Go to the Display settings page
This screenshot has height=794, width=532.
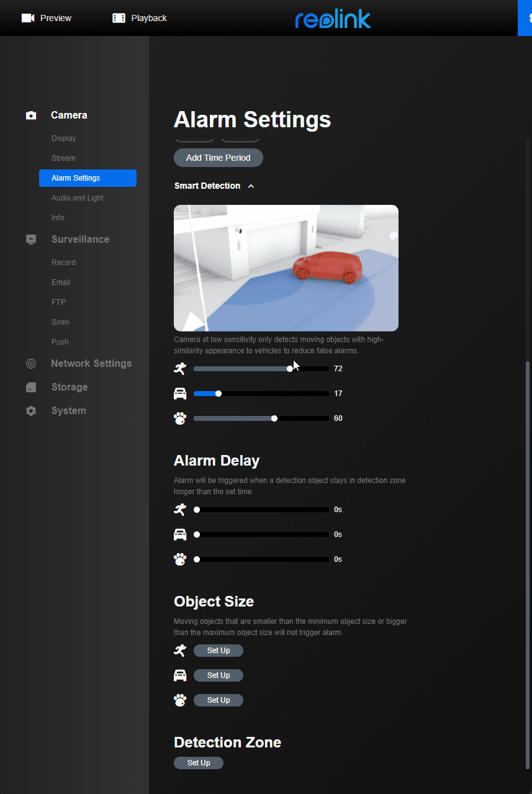(63, 138)
